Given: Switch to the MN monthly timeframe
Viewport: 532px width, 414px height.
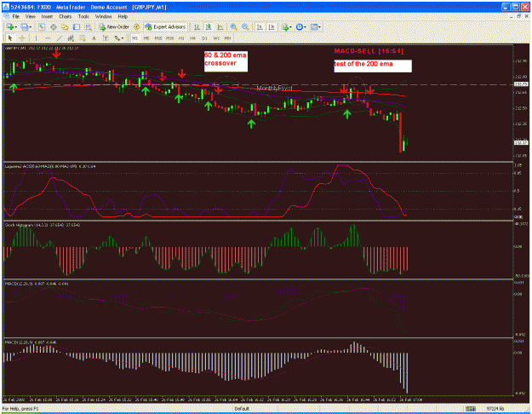Looking at the screenshot, I should (x=227, y=38).
